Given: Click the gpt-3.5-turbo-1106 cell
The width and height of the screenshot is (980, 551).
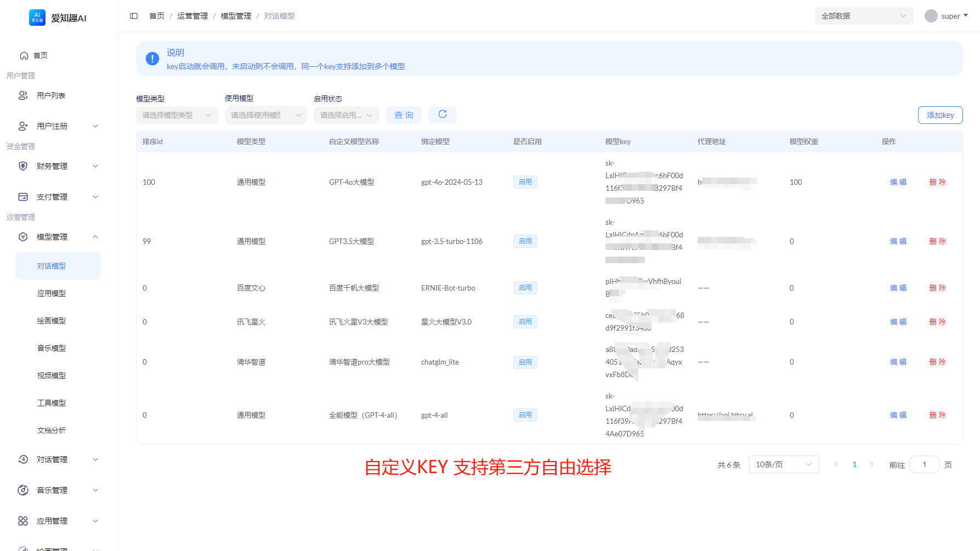Looking at the screenshot, I should point(452,241).
